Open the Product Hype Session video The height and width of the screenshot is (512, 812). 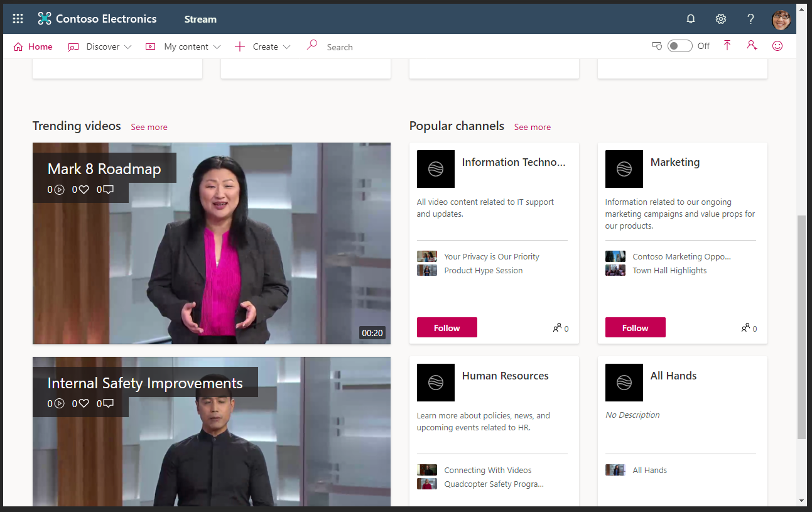484,270
